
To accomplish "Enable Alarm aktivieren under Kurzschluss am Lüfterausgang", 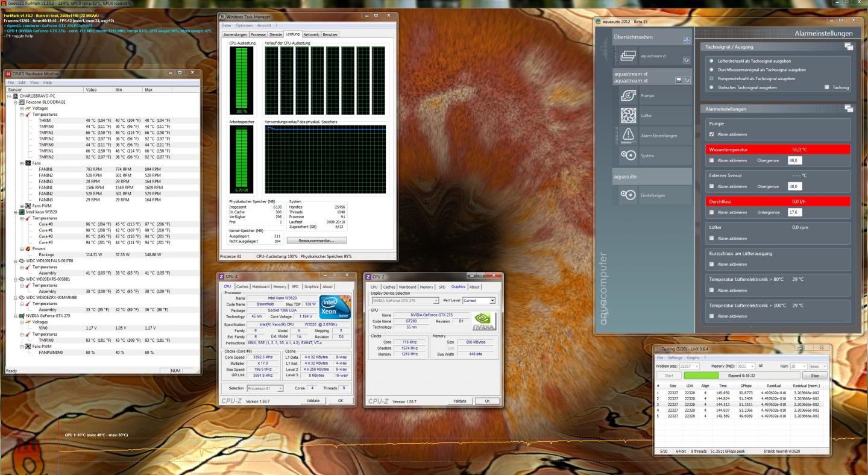I will [712, 264].
